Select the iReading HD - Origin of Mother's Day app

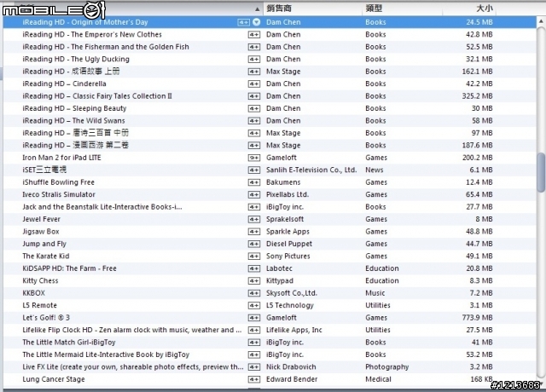point(270,22)
